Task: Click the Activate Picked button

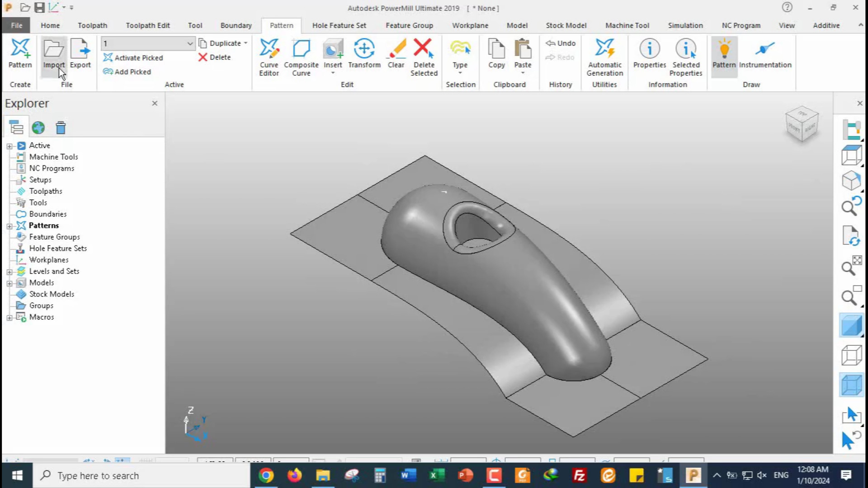Action: (x=133, y=57)
